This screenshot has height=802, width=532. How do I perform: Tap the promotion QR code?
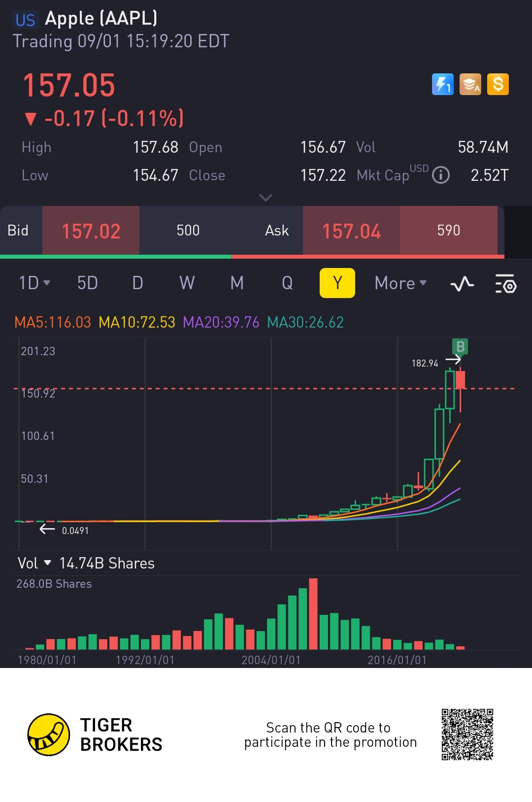467,735
